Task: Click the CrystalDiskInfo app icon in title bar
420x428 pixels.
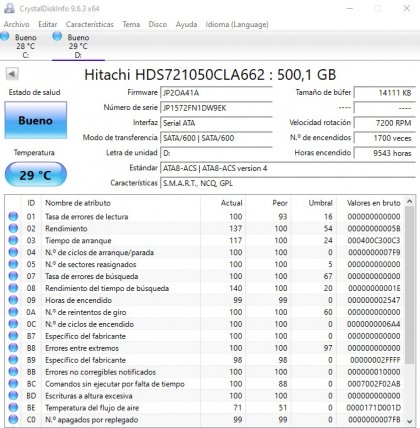Action: point(9,8)
